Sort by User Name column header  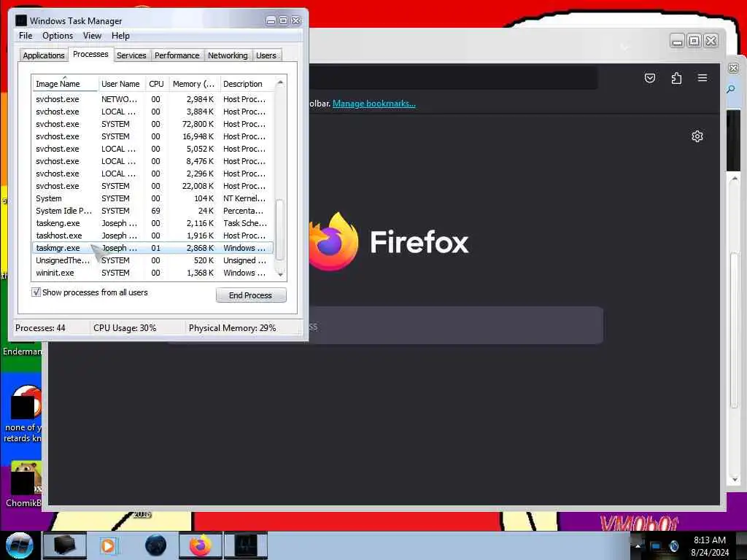(120, 84)
